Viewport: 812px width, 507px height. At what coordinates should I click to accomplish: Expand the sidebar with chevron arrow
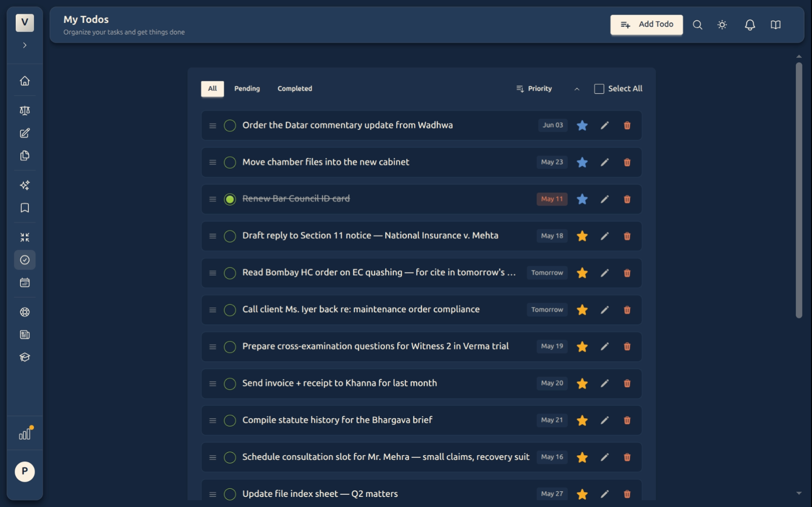[24, 45]
